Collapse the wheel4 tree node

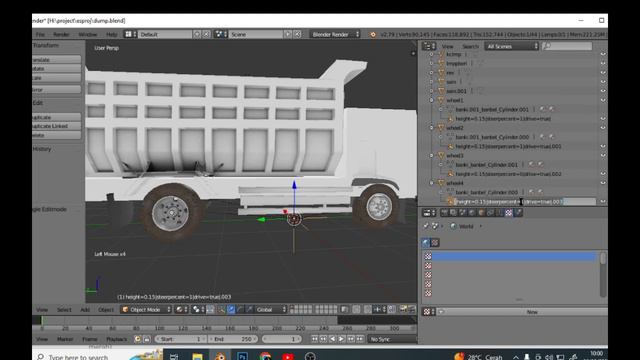click(x=432, y=183)
